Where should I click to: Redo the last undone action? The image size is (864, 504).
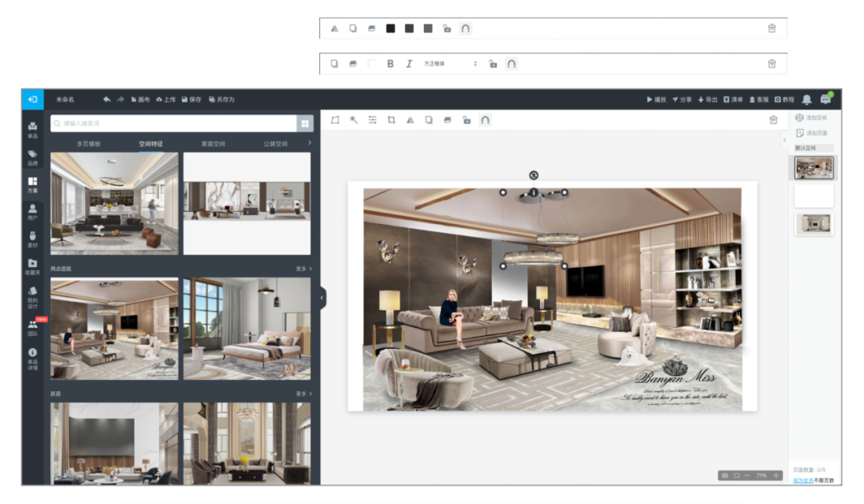pyautogui.click(x=121, y=99)
